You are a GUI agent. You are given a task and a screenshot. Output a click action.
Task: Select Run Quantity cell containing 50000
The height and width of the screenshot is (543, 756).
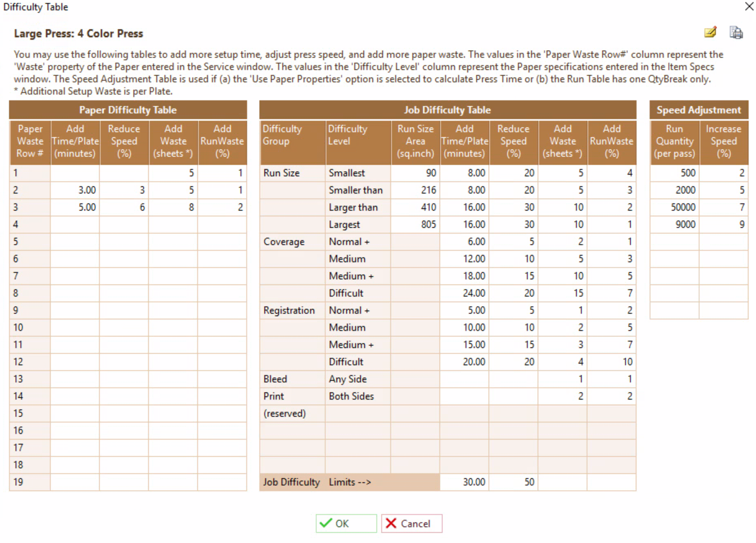click(x=674, y=207)
